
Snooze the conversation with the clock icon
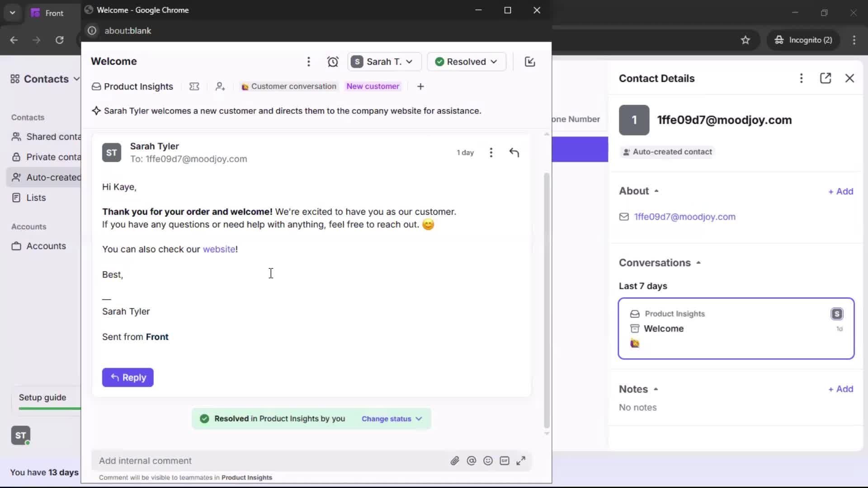click(333, 61)
